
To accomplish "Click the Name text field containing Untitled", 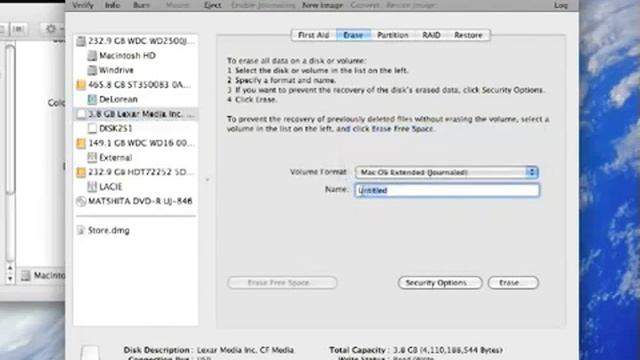I will pyautogui.click(x=447, y=190).
